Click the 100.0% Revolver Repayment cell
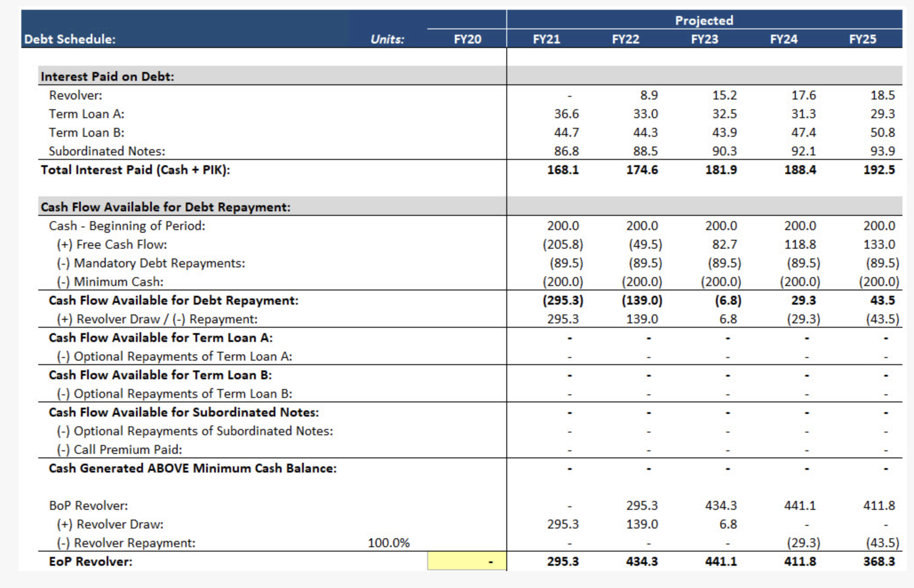 389,543
